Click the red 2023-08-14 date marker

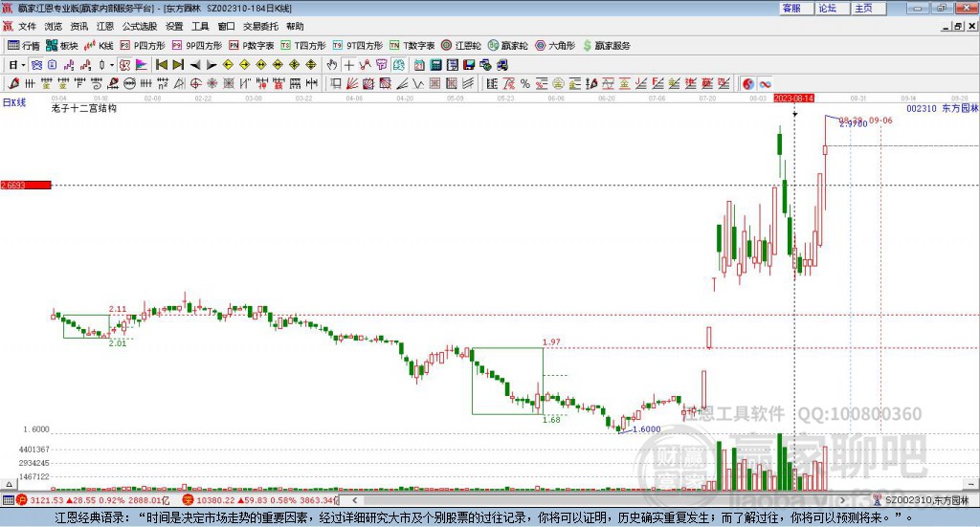793,98
